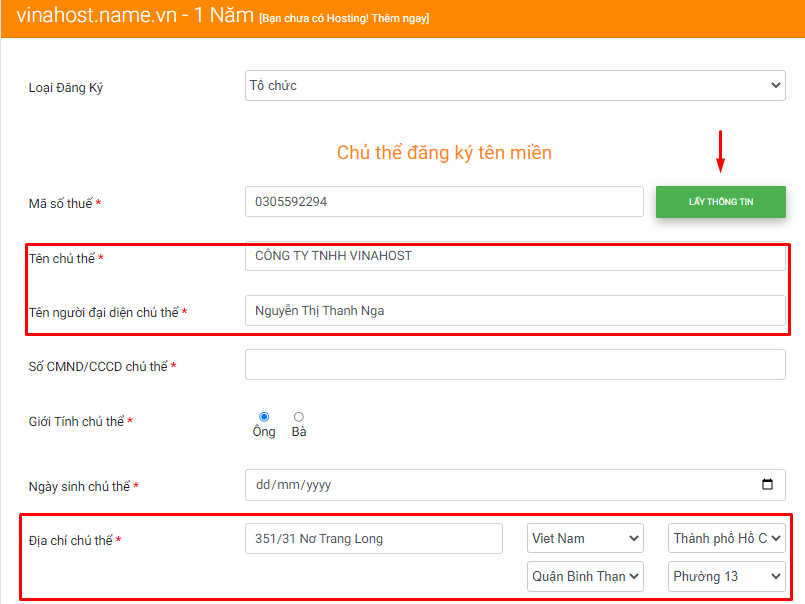Open the Phường 13 ward dropdown
Screen dimensions: 805x604
coord(726,576)
